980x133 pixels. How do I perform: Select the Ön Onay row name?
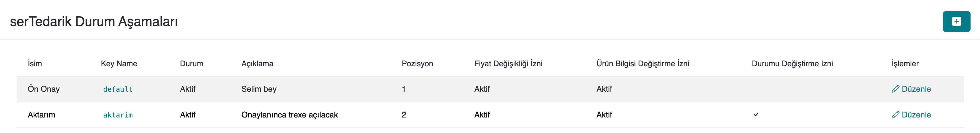(x=44, y=89)
